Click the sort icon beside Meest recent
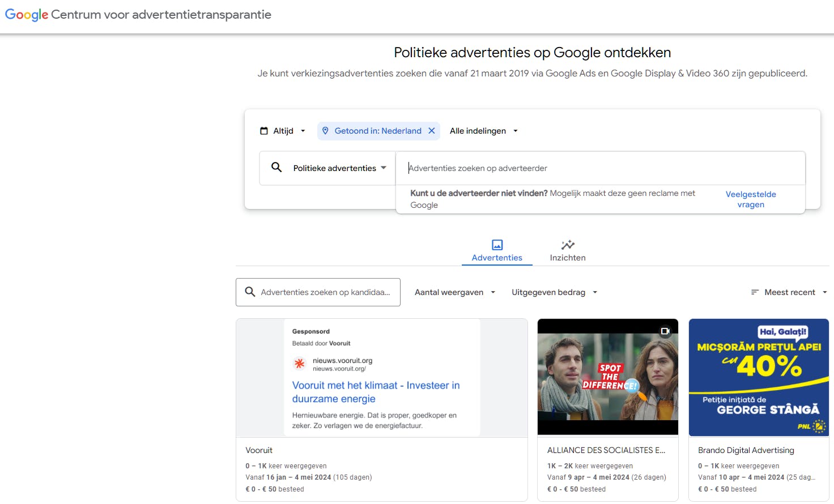 tap(755, 292)
